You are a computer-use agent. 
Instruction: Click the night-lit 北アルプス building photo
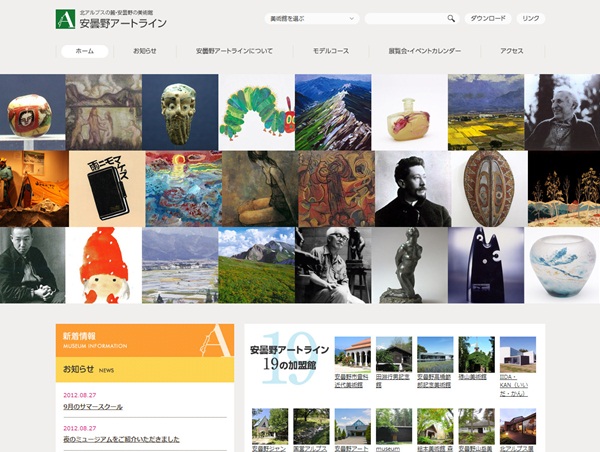(518, 426)
